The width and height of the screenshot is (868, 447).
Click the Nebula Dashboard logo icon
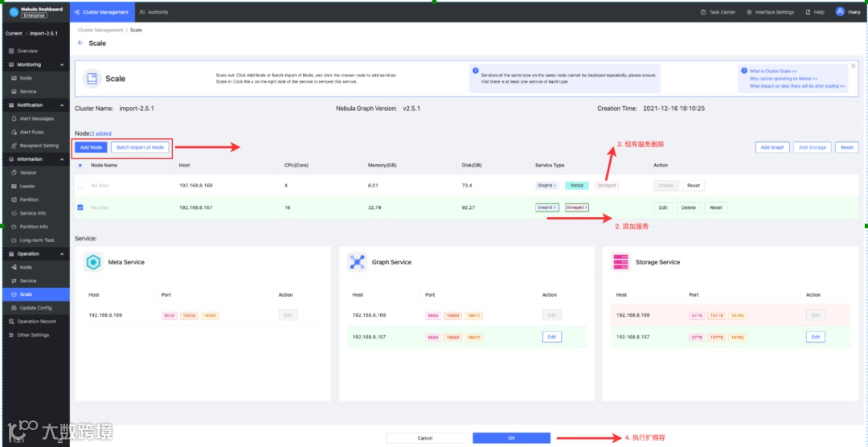pyautogui.click(x=14, y=12)
